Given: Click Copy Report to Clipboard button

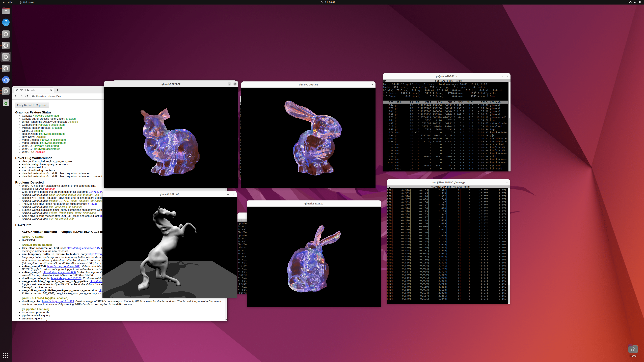Looking at the screenshot, I should pyautogui.click(x=32, y=105).
